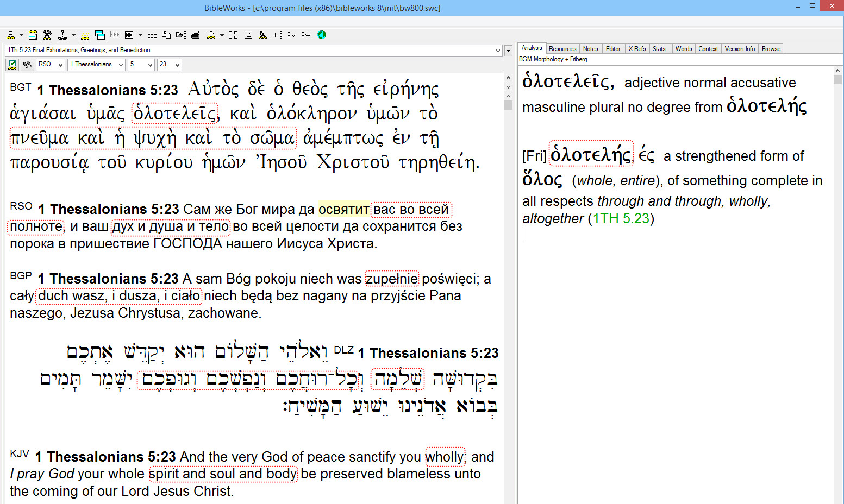
Task: Click the browse window scrollbar thumb
Action: coord(508,105)
